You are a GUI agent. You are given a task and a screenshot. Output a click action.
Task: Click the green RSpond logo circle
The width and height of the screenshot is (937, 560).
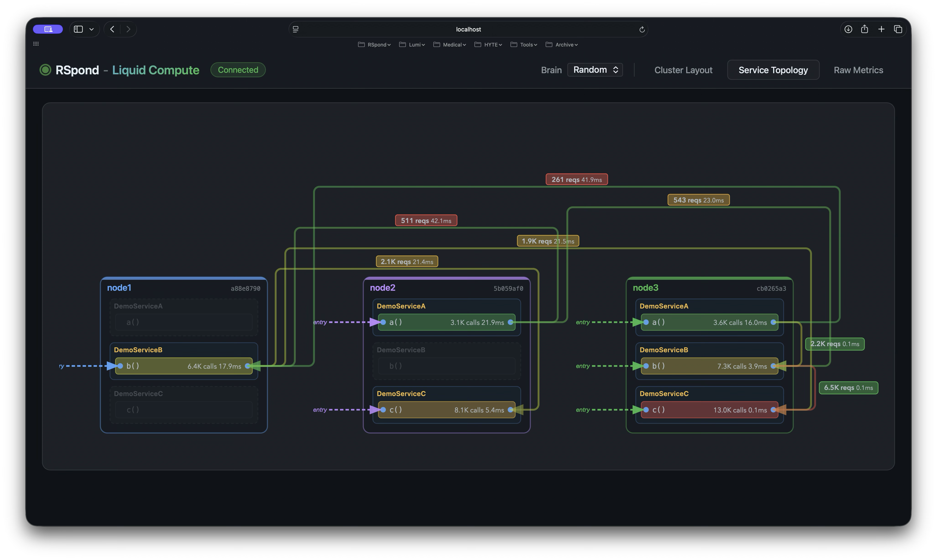(45, 70)
